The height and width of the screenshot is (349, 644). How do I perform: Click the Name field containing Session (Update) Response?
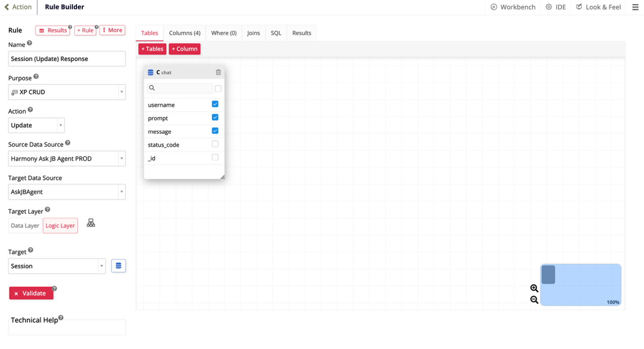tap(67, 59)
